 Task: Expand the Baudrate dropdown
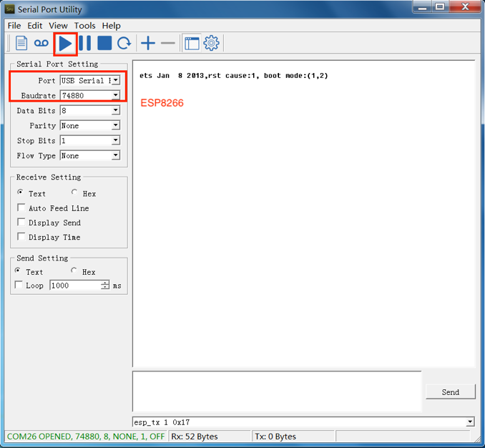[x=115, y=95]
